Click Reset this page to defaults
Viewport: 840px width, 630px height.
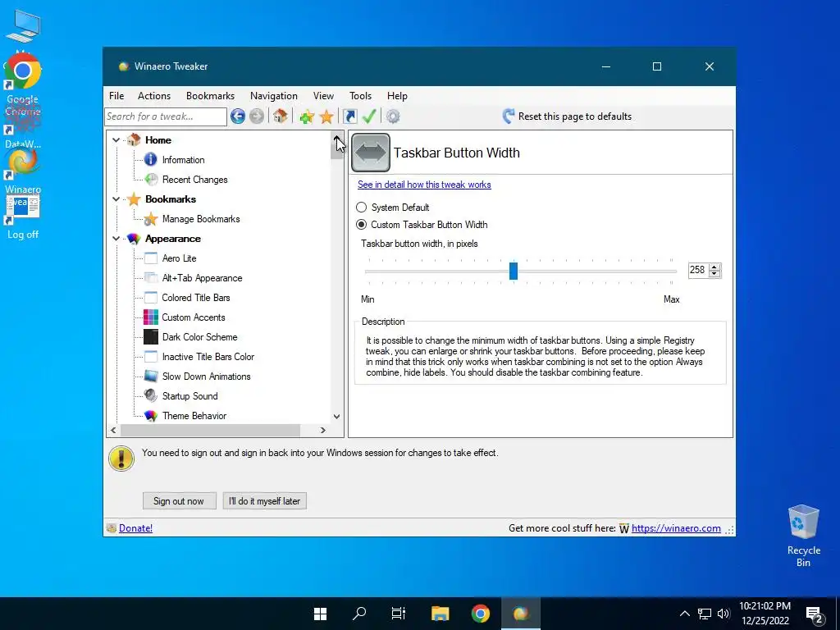[575, 116]
